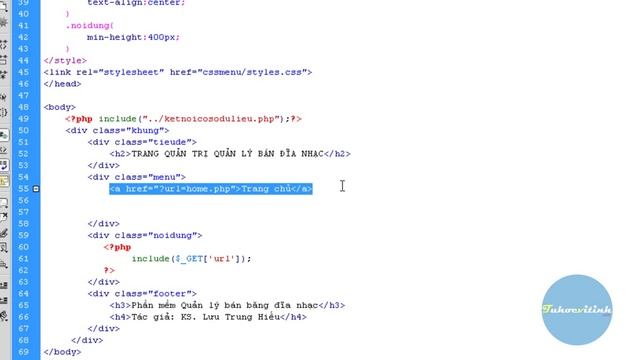Click the Expand All icon
The height and width of the screenshot is (360, 640).
pyautogui.click(x=4, y=74)
